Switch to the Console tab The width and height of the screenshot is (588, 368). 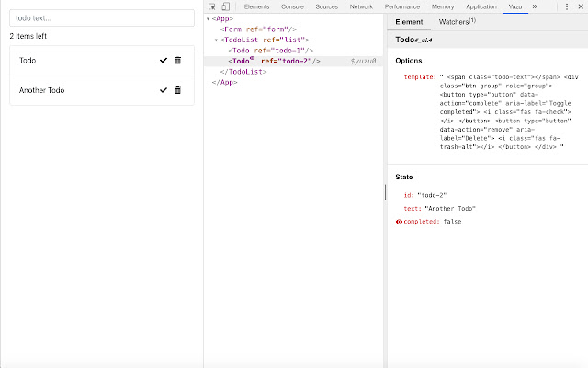coord(292,6)
